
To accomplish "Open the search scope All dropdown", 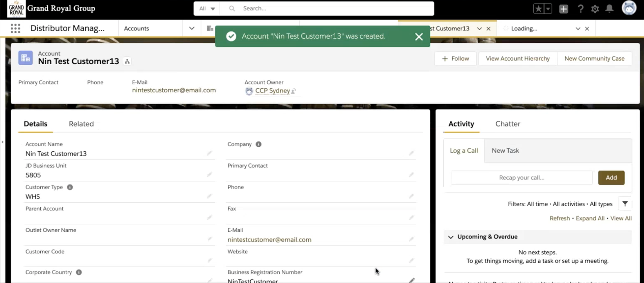I will click(x=207, y=9).
